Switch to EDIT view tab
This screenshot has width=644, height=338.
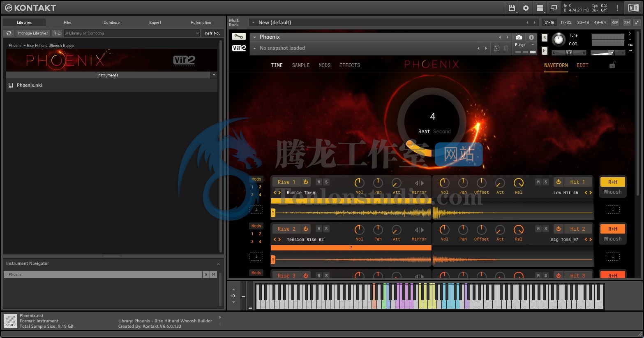(582, 65)
